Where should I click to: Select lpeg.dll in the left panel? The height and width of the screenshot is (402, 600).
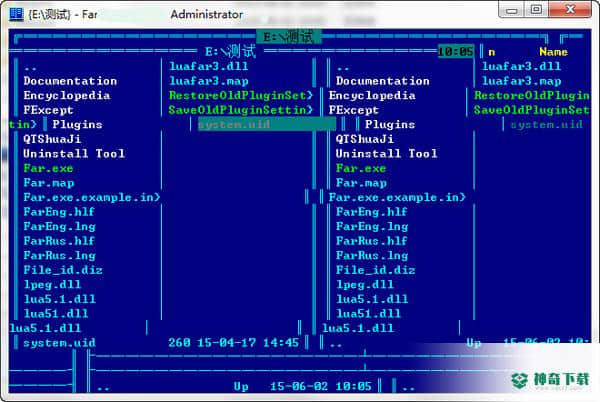(52, 285)
